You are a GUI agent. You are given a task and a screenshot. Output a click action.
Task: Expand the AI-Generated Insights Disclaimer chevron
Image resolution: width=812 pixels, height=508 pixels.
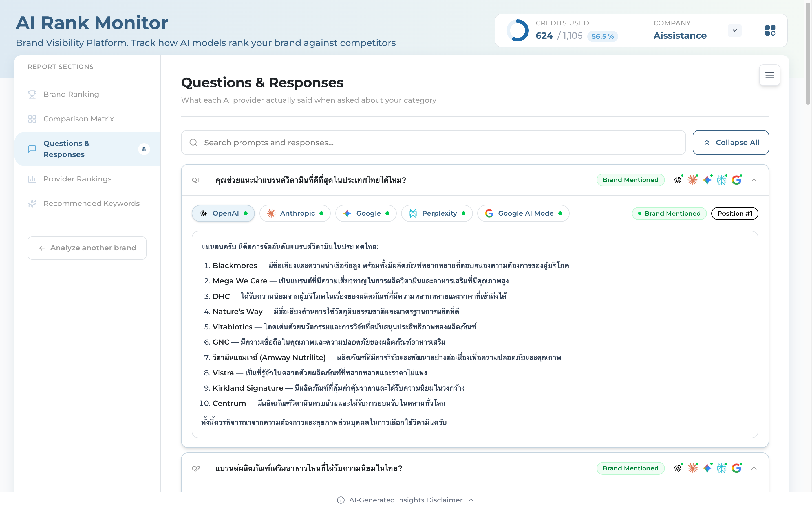[471, 500]
